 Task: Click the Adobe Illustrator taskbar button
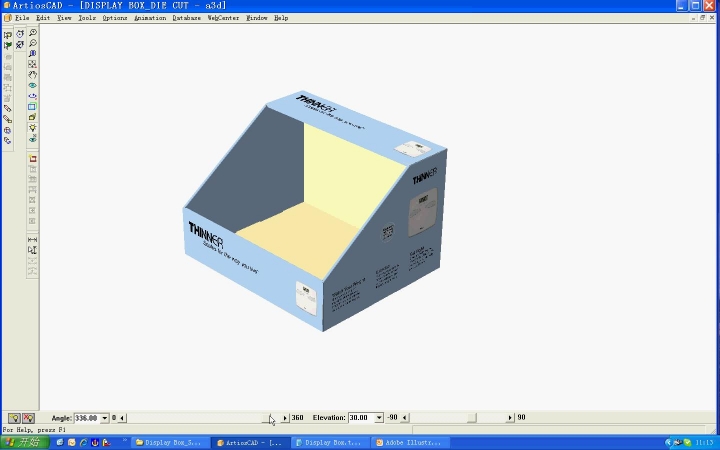(412, 442)
